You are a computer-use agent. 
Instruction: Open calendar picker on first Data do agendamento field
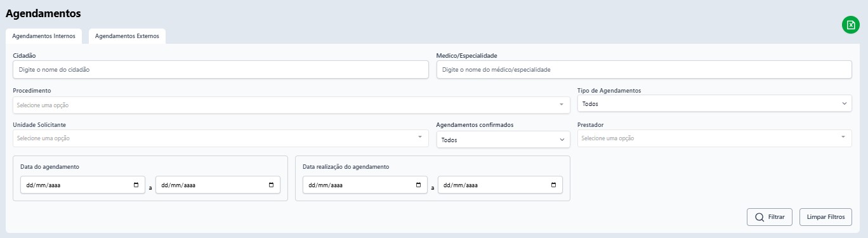click(136, 185)
